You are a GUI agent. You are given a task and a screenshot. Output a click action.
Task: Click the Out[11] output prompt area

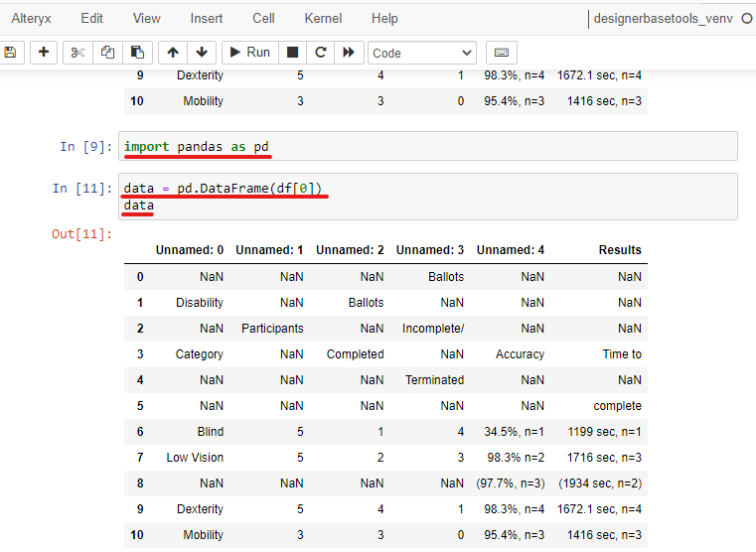pyautogui.click(x=82, y=234)
